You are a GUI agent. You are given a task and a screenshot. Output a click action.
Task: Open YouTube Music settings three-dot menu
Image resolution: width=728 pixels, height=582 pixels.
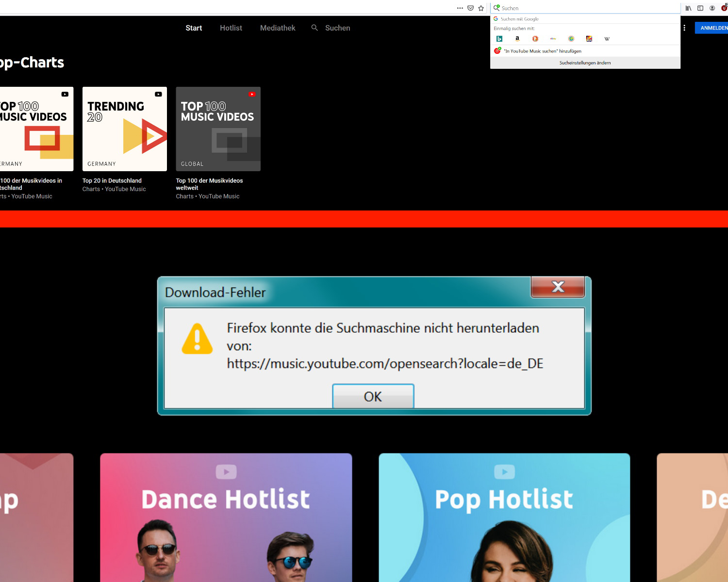[684, 28]
